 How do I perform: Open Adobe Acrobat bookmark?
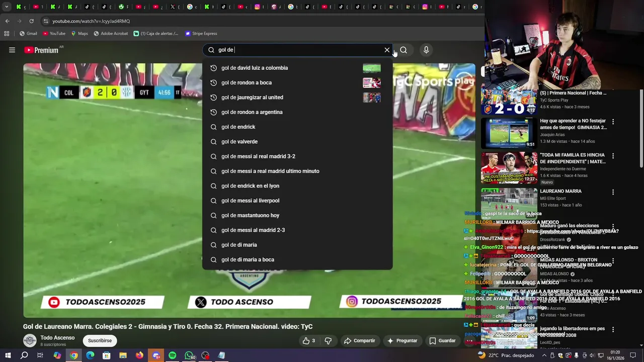(111, 33)
